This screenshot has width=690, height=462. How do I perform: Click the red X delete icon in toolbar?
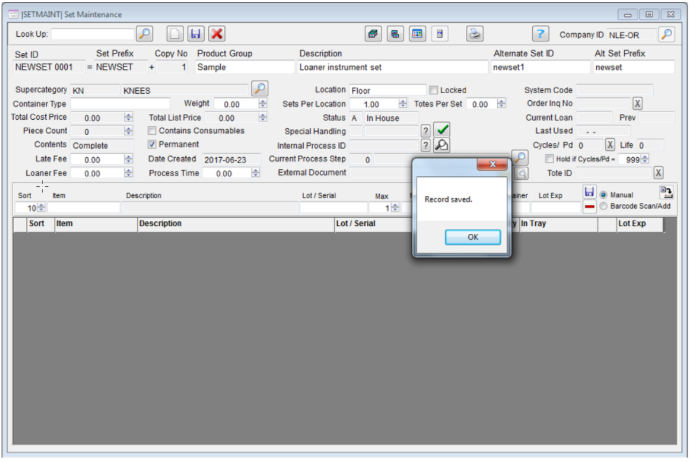[x=217, y=34]
